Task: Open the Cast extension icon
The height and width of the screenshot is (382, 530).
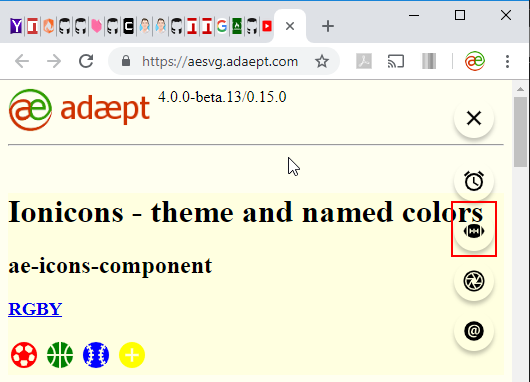Action: (396, 62)
